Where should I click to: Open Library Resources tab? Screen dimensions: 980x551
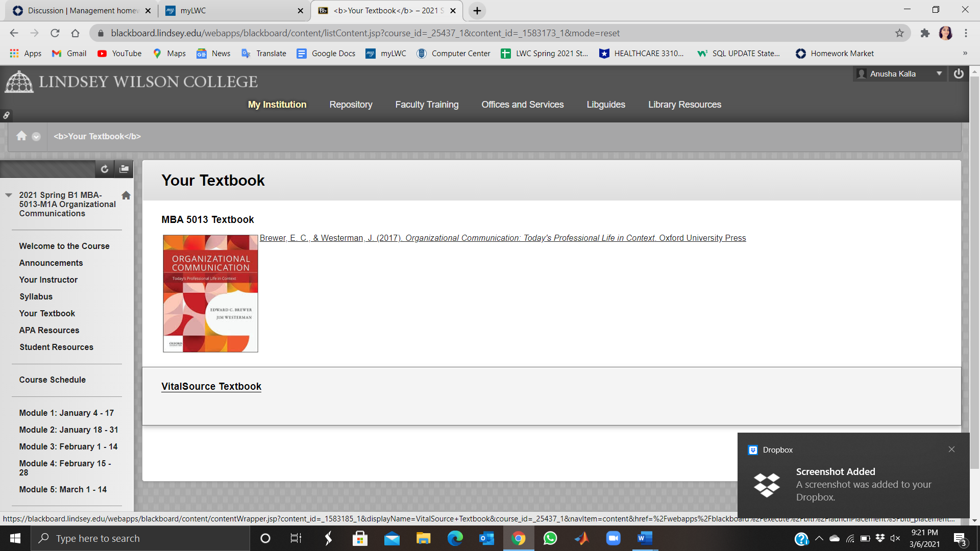point(684,105)
